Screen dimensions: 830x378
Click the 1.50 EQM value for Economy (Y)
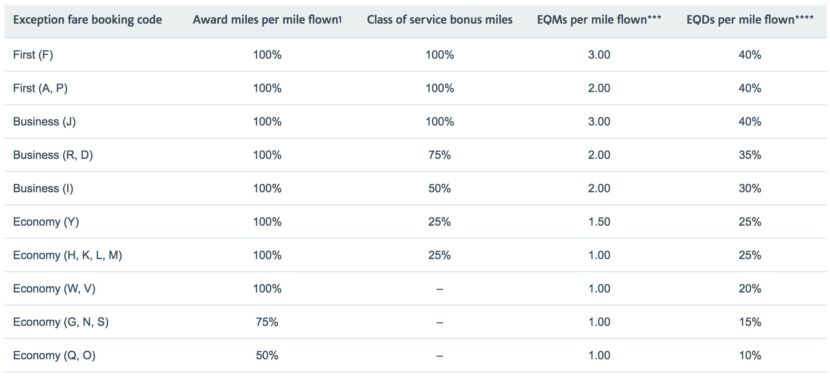click(x=600, y=222)
